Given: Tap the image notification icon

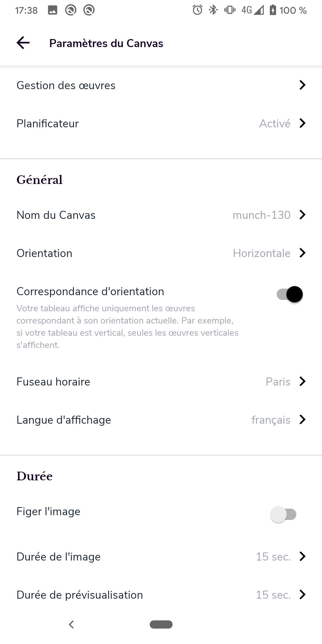Looking at the screenshot, I should pos(52,10).
